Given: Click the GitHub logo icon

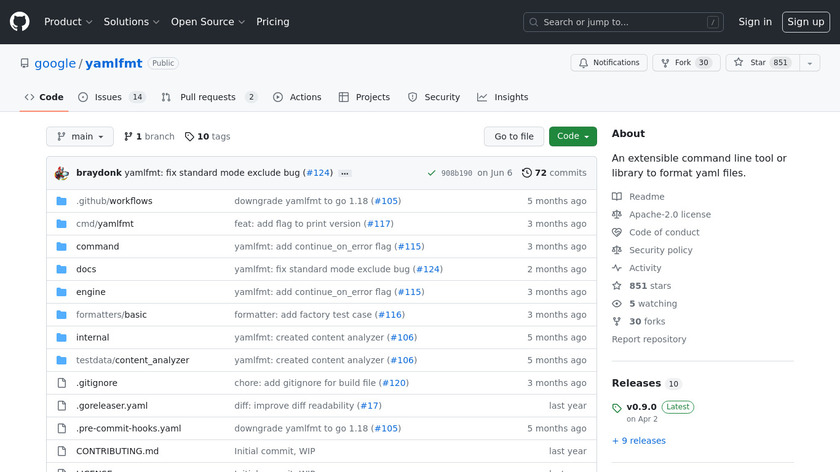Looking at the screenshot, I should [20, 22].
